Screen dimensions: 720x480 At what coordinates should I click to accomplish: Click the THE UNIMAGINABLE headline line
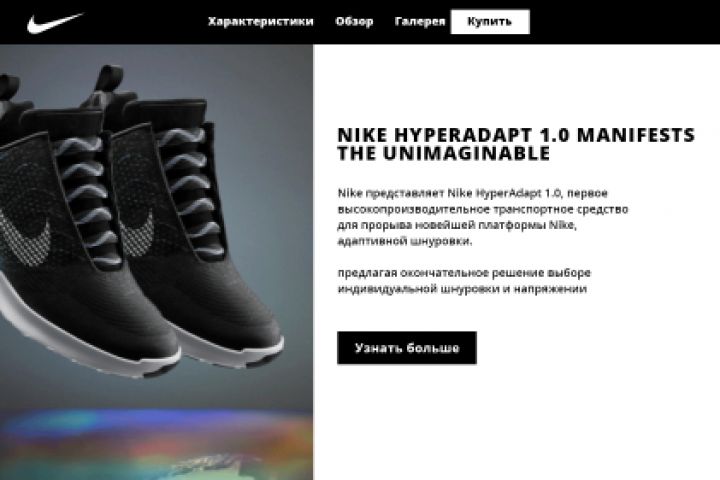(x=444, y=153)
